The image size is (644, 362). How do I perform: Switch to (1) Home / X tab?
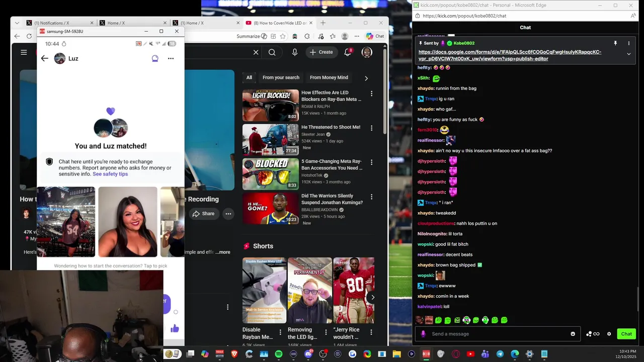[205, 23]
